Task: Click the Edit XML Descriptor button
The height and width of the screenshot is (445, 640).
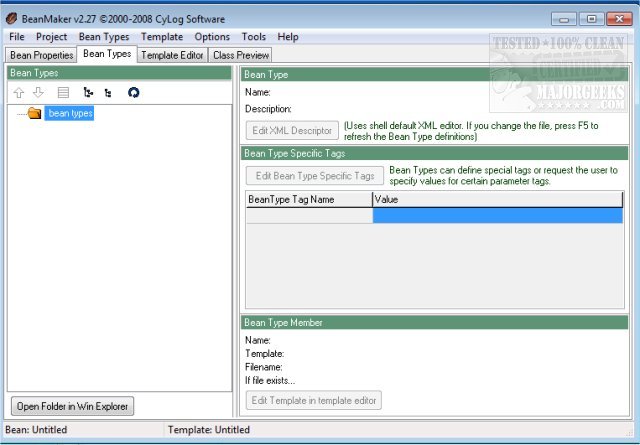Action: (x=292, y=131)
